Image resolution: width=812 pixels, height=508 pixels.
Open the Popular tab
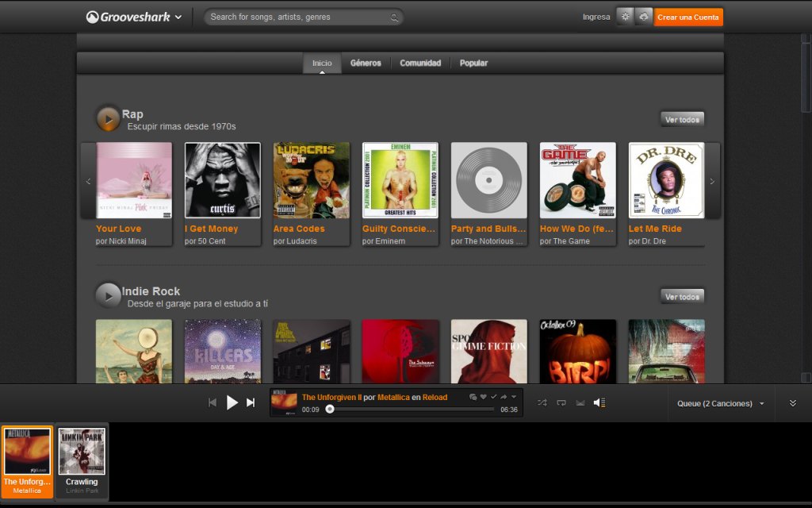(474, 63)
